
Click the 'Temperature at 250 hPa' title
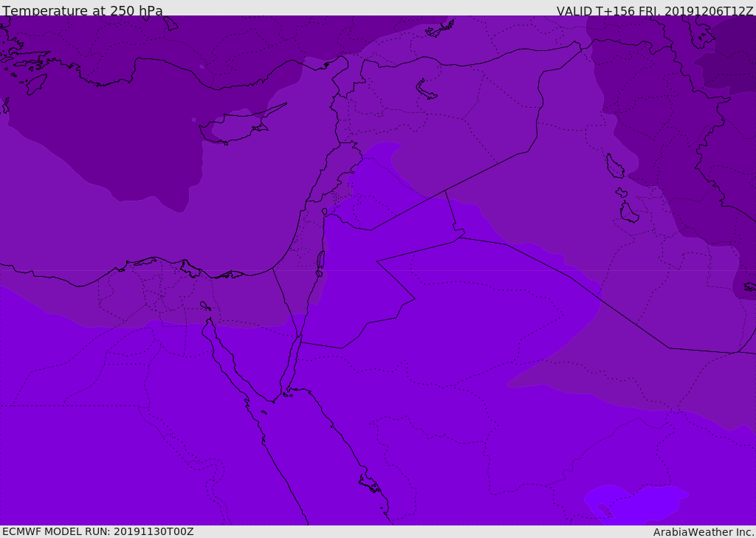83,10
